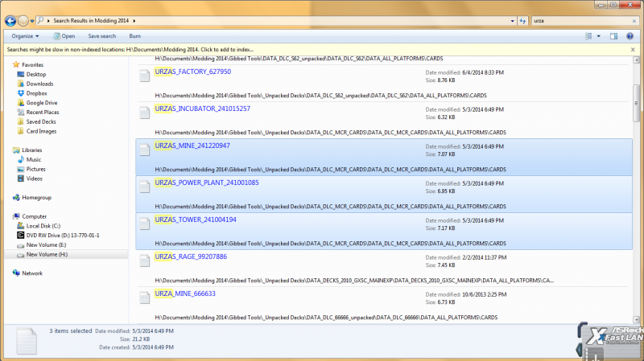Clear the 'urza' search text
Screen dimensions: 644x361
[634, 21]
